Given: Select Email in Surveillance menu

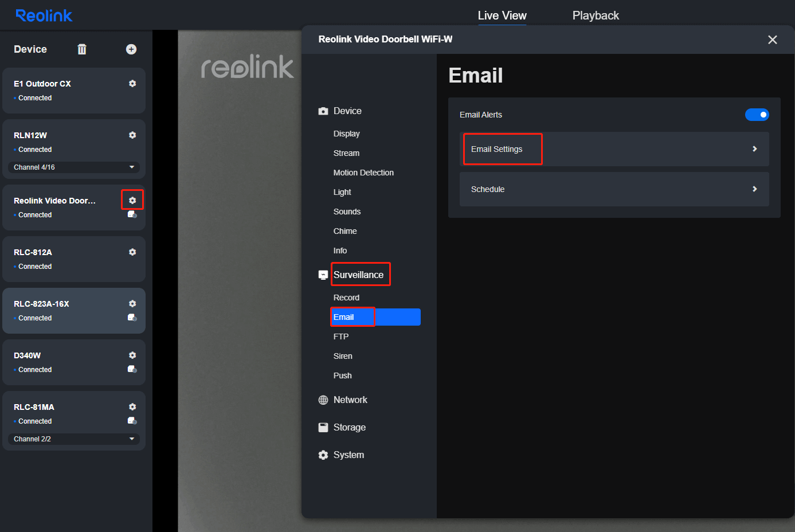Looking at the screenshot, I should point(375,317).
